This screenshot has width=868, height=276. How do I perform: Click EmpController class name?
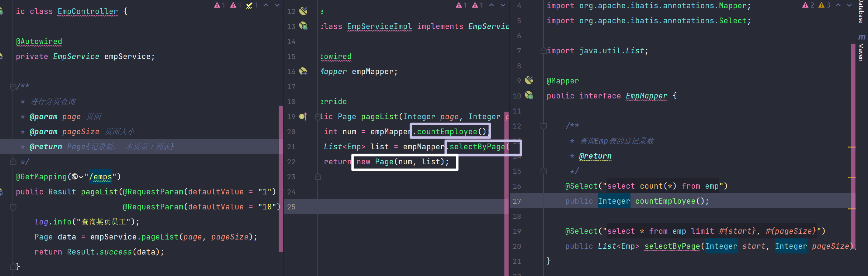click(x=88, y=11)
